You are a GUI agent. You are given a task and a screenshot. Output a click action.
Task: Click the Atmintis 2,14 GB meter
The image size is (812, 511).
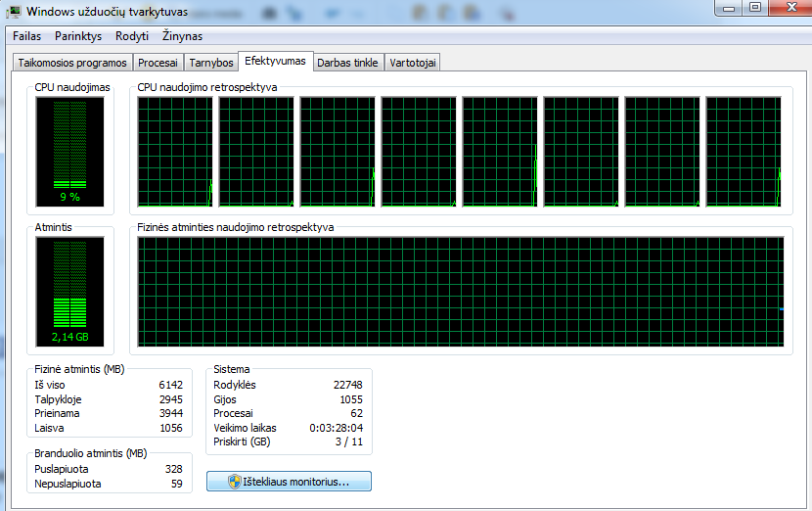click(x=69, y=292)
